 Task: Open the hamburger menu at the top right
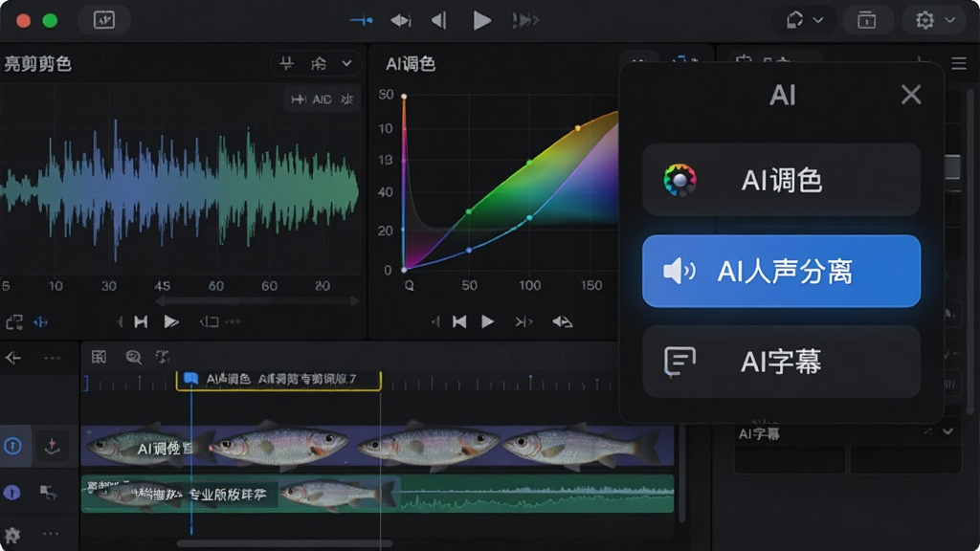pos(959,63)
